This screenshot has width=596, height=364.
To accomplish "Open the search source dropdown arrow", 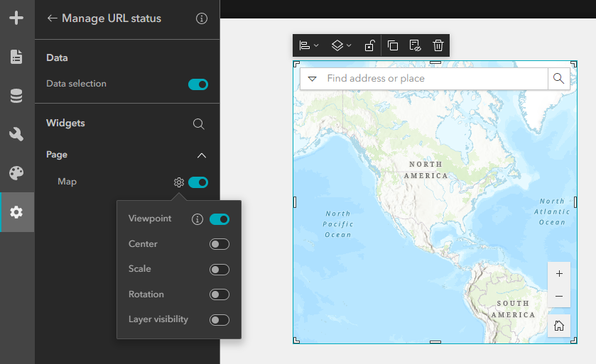I will click(x=312, y=79).
